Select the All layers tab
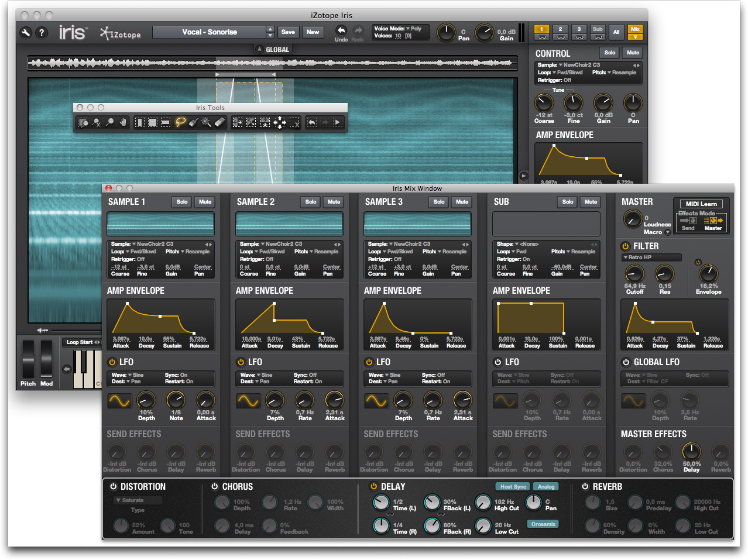The height and width of the screenshot is (560, 748). pyautogui.click(x=616, y=32)
